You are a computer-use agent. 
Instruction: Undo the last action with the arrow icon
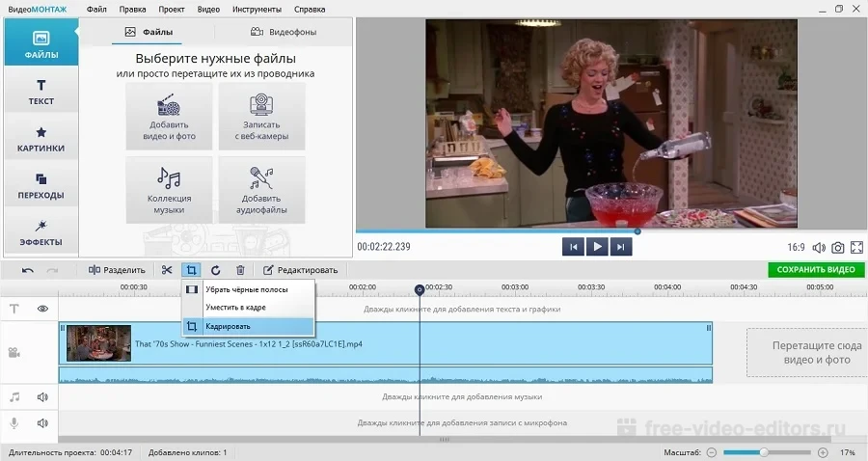pos(28,270)
